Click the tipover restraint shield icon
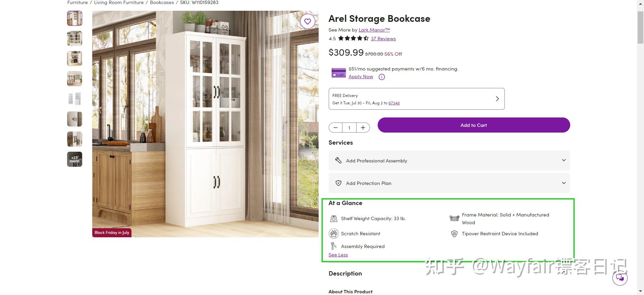The width and height of the screenshot is (644, 295). point(454,234)
